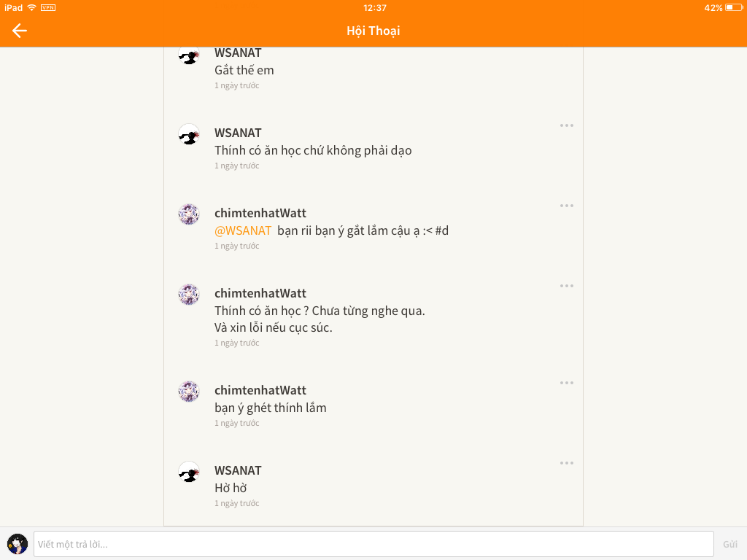Open options for 'Thính có ăn học chứ' comment
747x560 pixels.
pyautogui.click(x=566, y=125)
